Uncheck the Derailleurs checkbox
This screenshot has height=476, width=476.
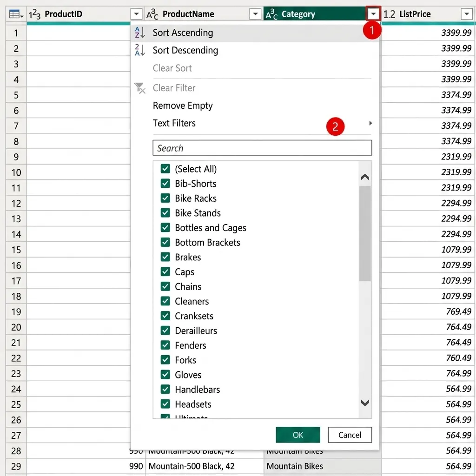tap(165, 331)
